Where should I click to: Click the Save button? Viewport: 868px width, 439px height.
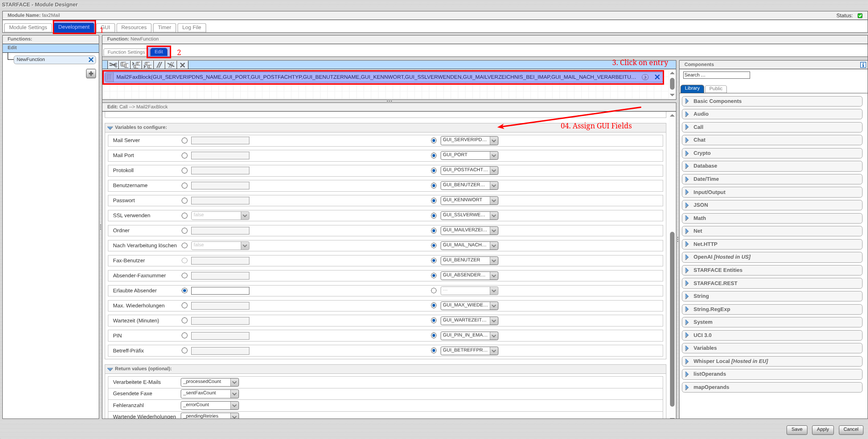tap(797, 429)
